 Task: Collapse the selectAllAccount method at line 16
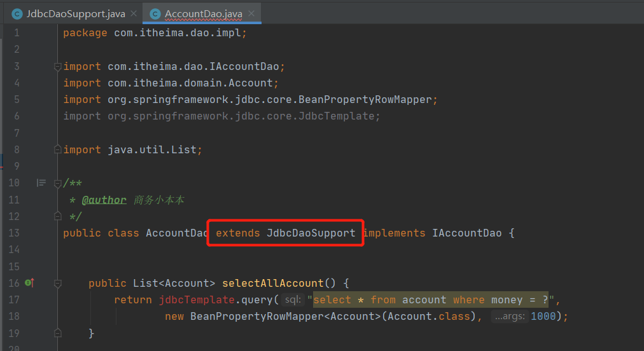coord(58,283)
